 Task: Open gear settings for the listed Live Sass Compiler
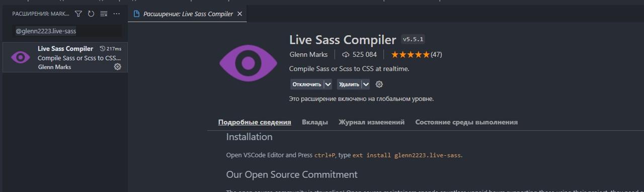click(117, 66)
